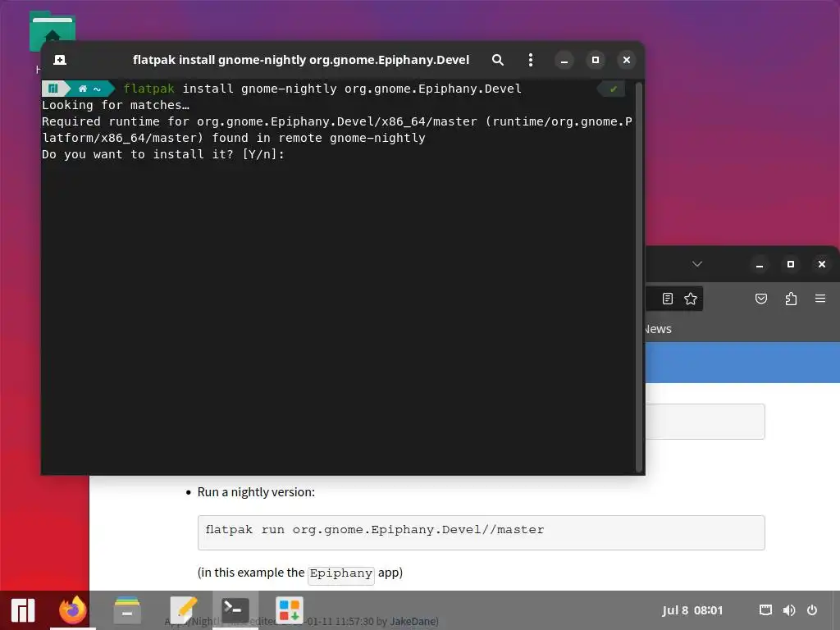Click the News tab in the Firefox page

pyautogui.click(x=658, y=329)
